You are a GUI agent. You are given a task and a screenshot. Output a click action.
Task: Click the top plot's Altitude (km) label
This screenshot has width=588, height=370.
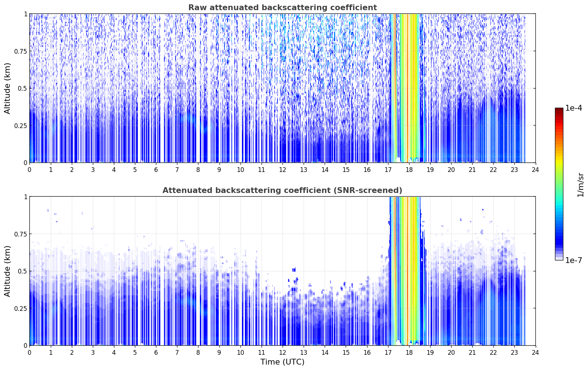tap(8, 88)
